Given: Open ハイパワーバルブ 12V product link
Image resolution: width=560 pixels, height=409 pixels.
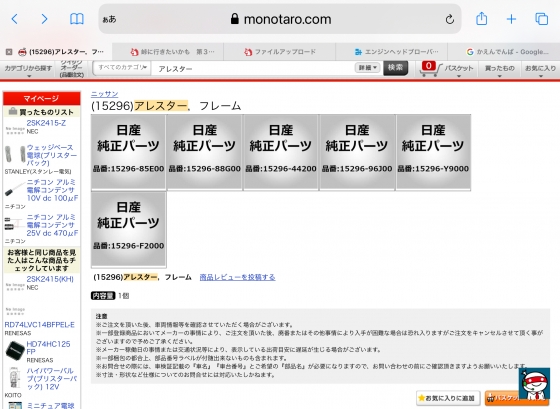Looking at the screenshot, I should tap(51, 379).
